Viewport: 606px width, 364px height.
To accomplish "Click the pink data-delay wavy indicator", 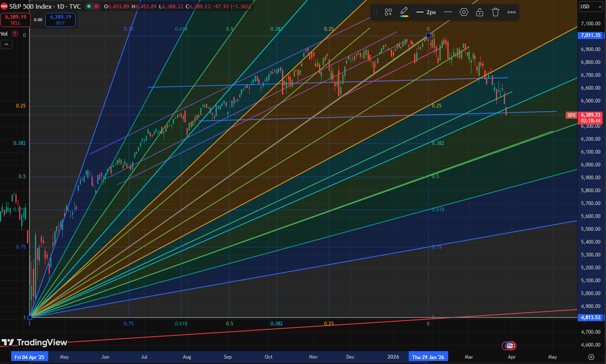I will click(96, 6).
